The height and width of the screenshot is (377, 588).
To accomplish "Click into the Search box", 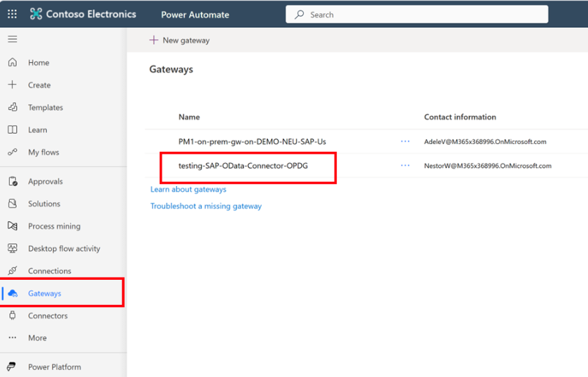I will tap(420, 15).
